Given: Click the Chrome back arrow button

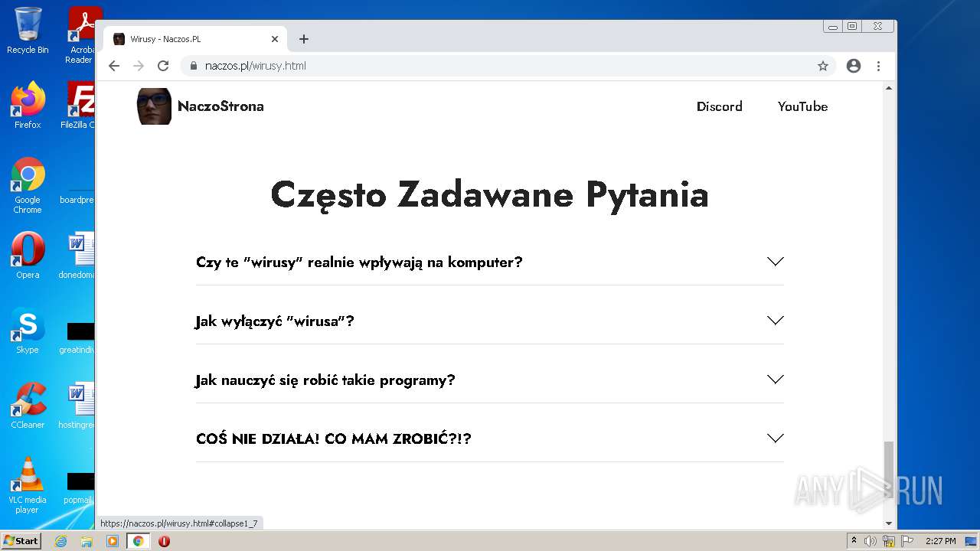Looking at the screenshot, I should pyautogui.click(x=114, y=66).
